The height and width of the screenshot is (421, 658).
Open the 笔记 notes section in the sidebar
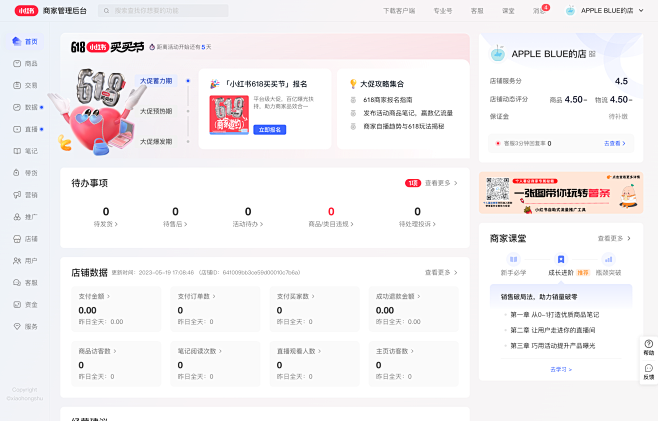pyautogui.click(x=26, y=151)
